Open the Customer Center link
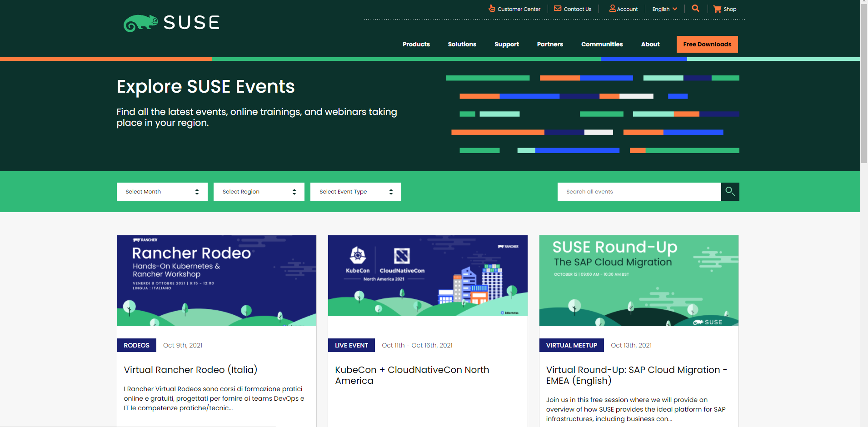The height and width of the screenshot is (427, 868). pyautogui.click(x=519, y=9)
